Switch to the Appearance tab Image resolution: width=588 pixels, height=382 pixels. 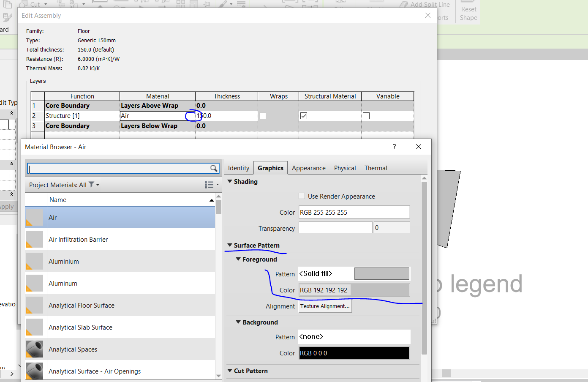coord(309,168)
